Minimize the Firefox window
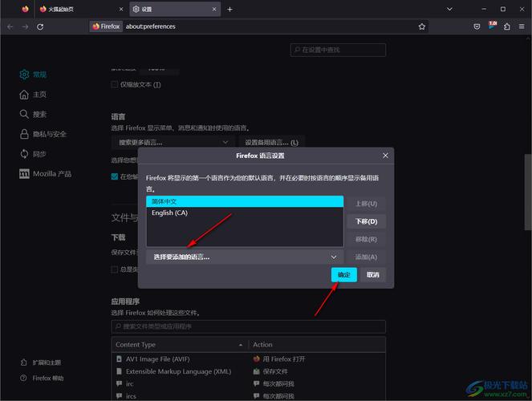532x401 pixels. coord(484,9)
